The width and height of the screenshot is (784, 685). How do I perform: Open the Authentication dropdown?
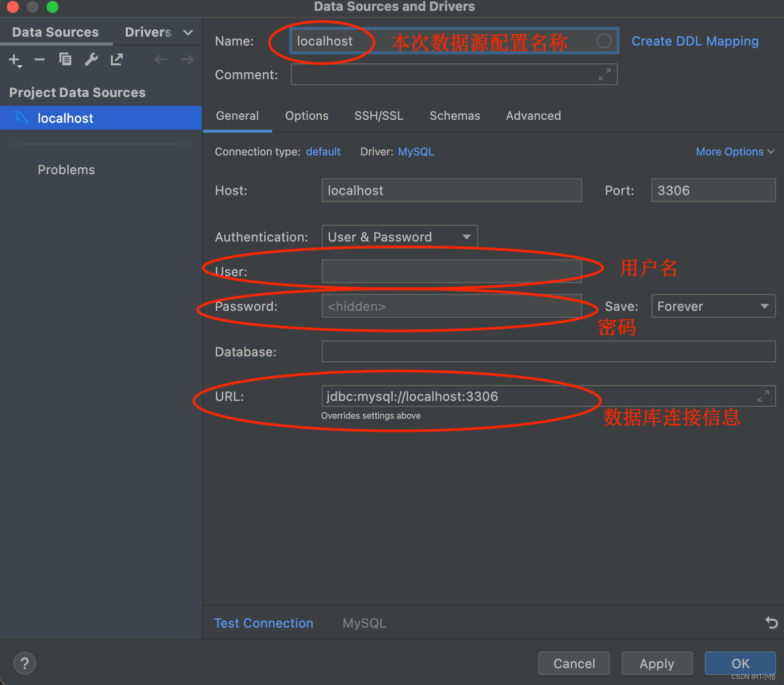(x=399, y=237)
